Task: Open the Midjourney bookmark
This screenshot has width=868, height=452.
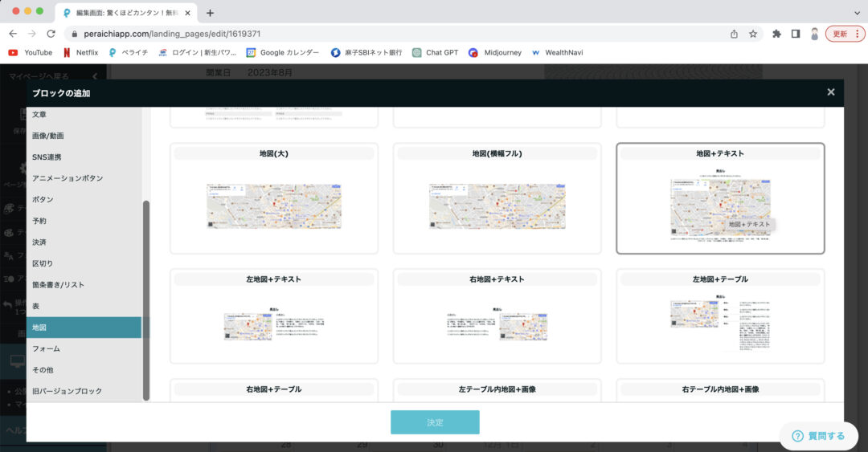Action: tap(495, 52)
